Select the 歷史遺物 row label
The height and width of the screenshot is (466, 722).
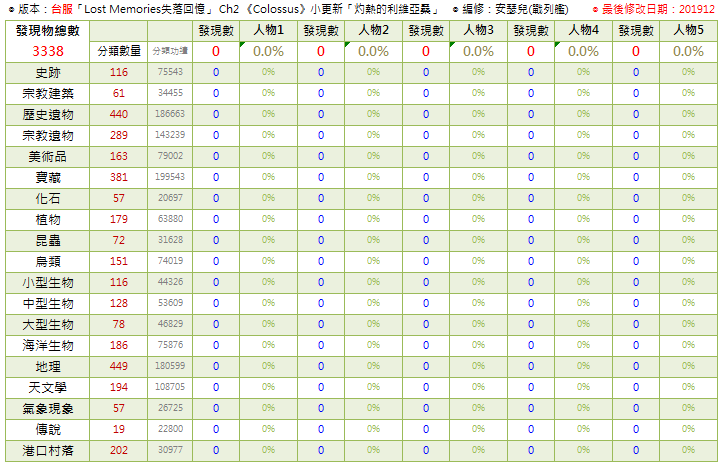point(47,115)
